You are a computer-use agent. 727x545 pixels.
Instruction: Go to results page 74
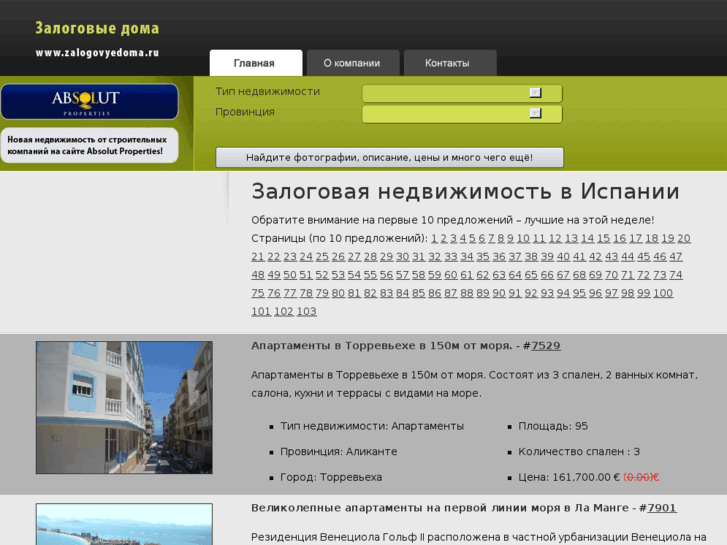pos(676,275)
